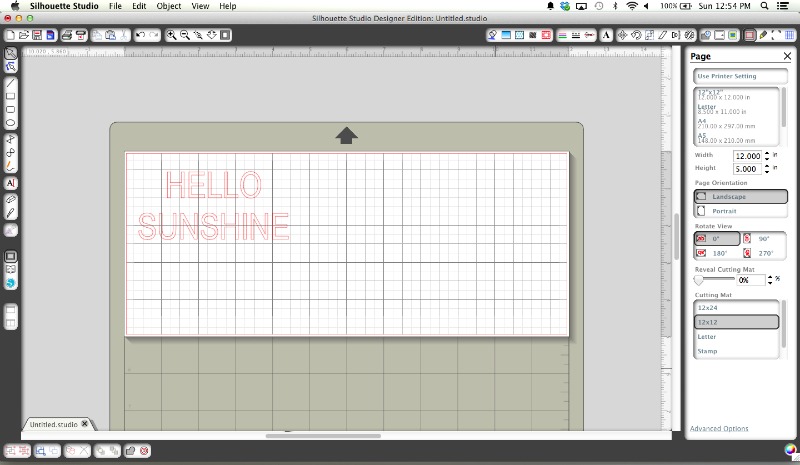Image resolution: width=800 pixels, height=465 pixels.
Task: Select the Eraser tool
Action: (11, 199)
